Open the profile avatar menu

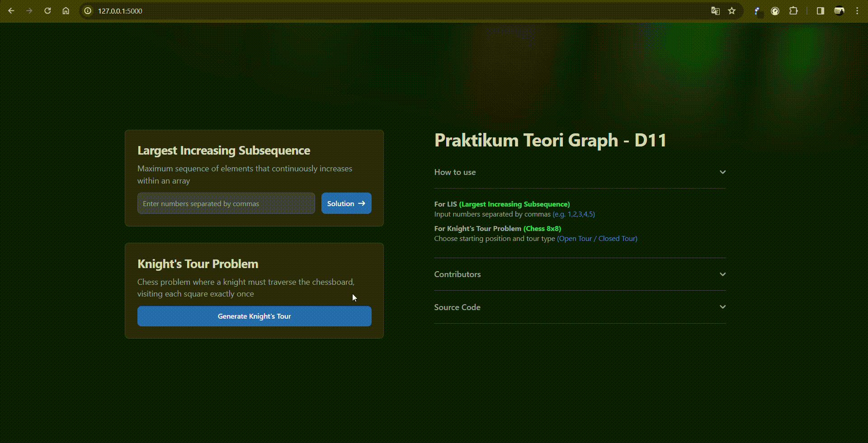click(x=839, y=11)
